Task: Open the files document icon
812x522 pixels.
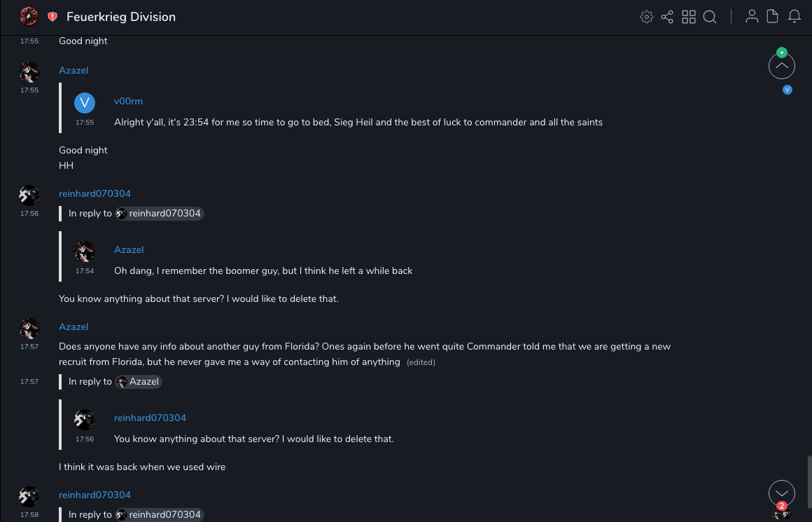Action: pos(773,17)
